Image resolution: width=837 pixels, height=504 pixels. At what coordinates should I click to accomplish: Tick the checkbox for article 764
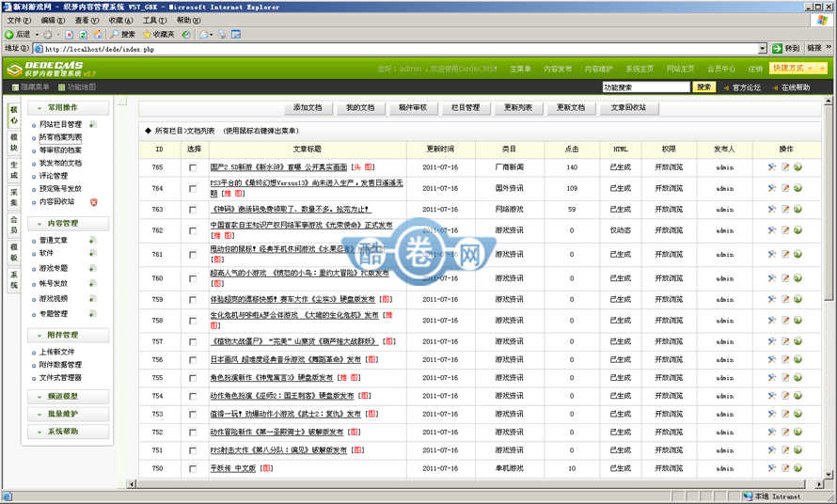(193, 188)
